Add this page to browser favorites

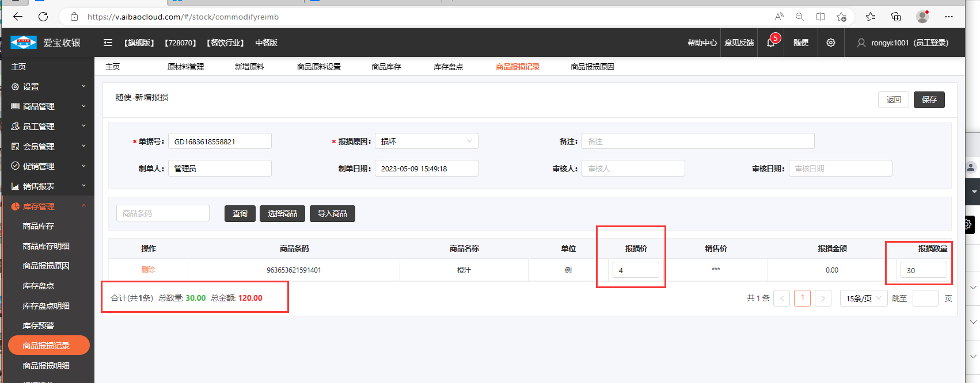(x=841, y=17)
